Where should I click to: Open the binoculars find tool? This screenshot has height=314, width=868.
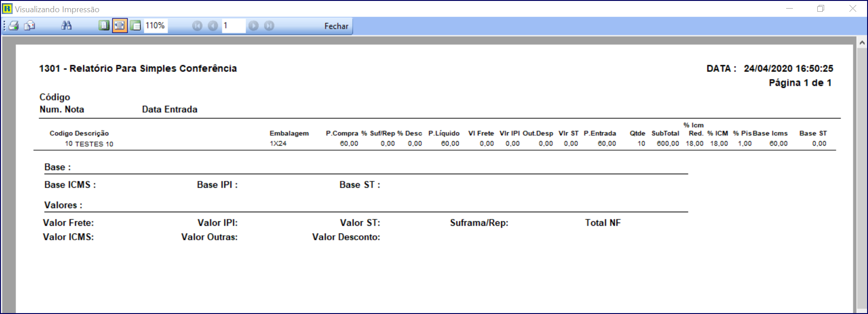(66, 26)
